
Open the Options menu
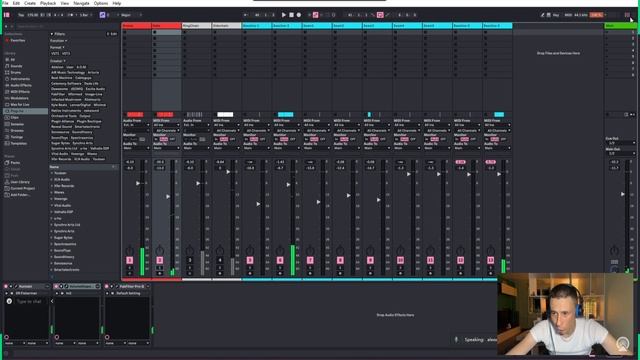point(101,3)
